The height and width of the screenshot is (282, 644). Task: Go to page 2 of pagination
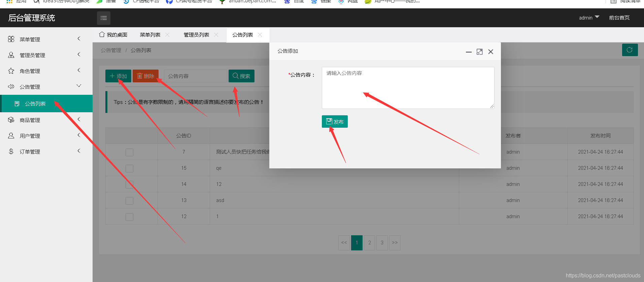370,243
